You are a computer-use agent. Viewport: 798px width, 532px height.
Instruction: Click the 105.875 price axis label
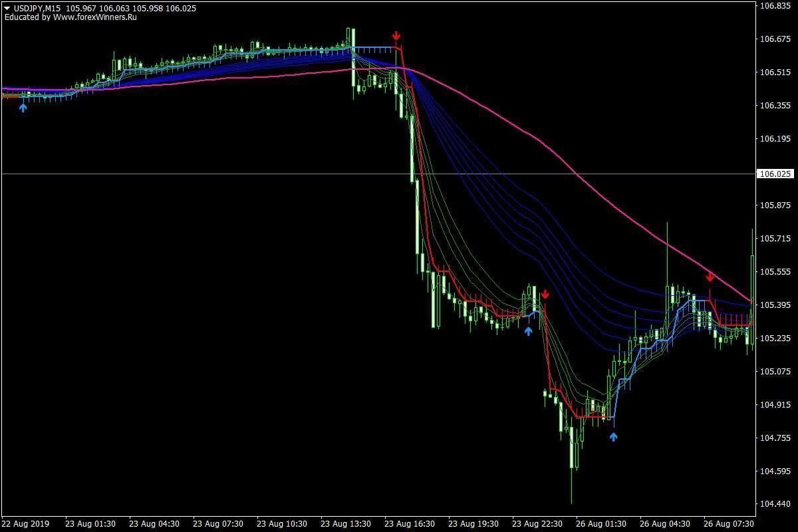coord(775,205)
